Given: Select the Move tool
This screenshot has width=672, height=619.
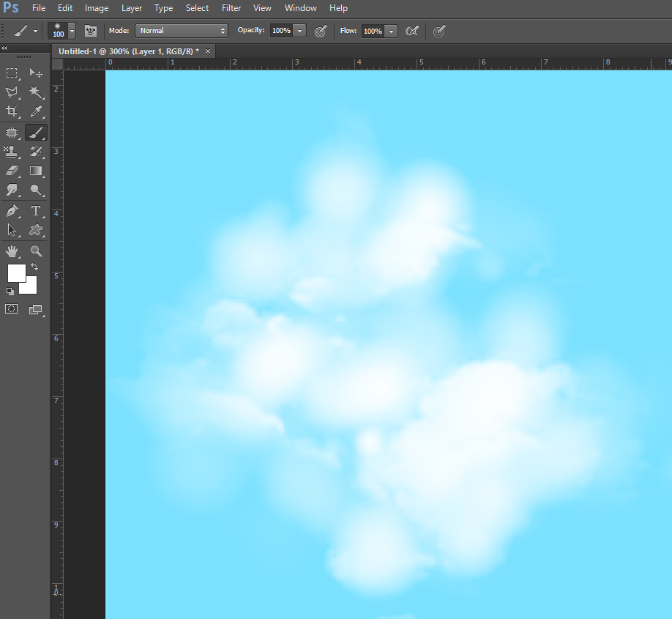Looking at the screenshot, I should click(36, 73).
